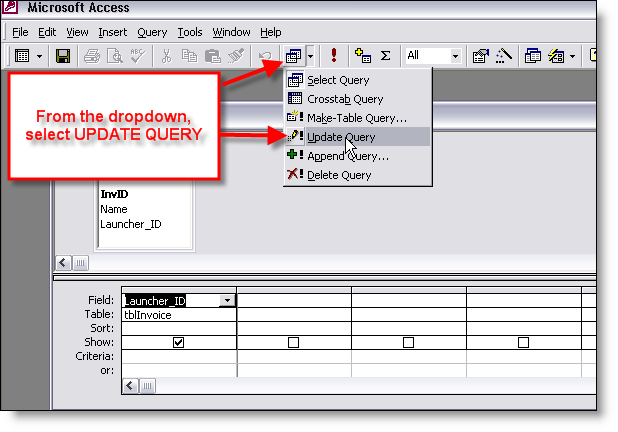618x432 pixels.
Task: Open the File menu
Action: point(20,32)
